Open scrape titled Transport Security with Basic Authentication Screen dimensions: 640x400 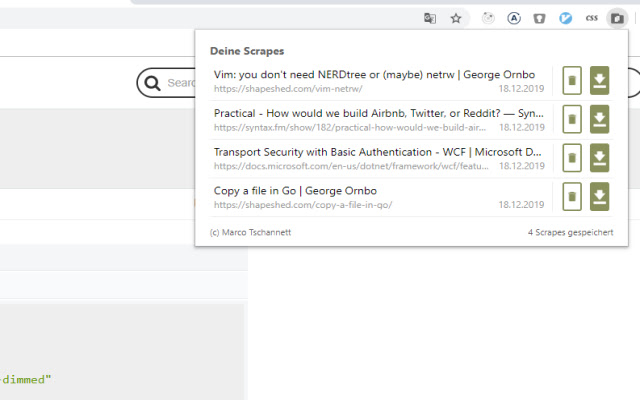tap(378, 152)
